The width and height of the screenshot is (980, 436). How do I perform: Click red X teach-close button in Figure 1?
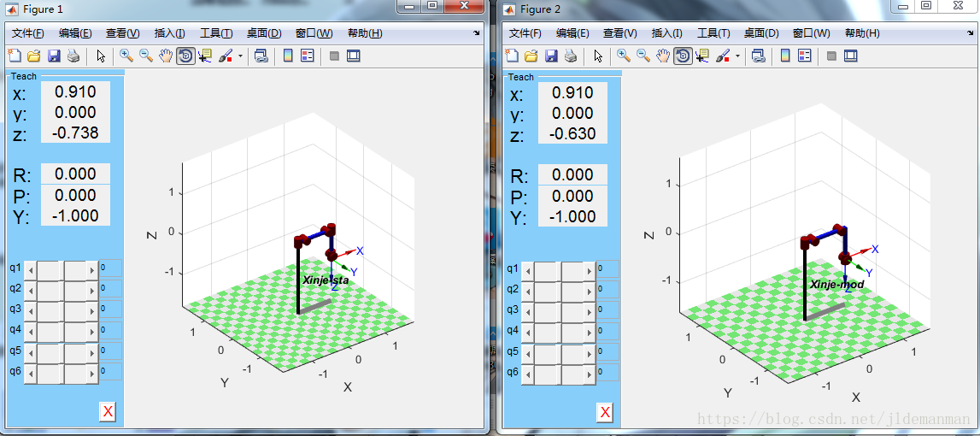(108, 411)
